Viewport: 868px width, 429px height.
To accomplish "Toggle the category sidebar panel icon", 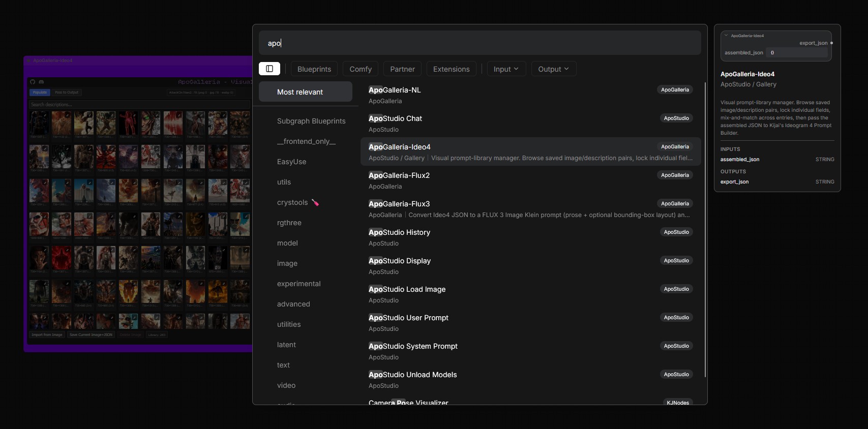I will coord(270,69).
